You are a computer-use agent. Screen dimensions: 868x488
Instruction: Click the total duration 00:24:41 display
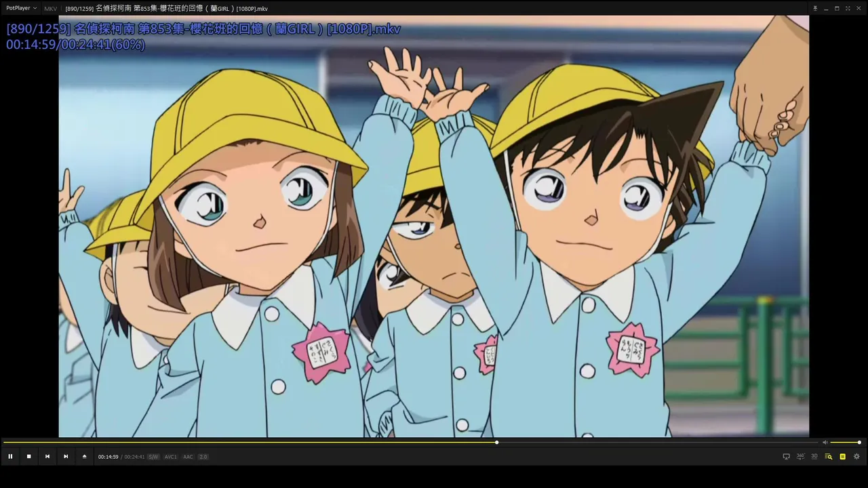point(134,457)
